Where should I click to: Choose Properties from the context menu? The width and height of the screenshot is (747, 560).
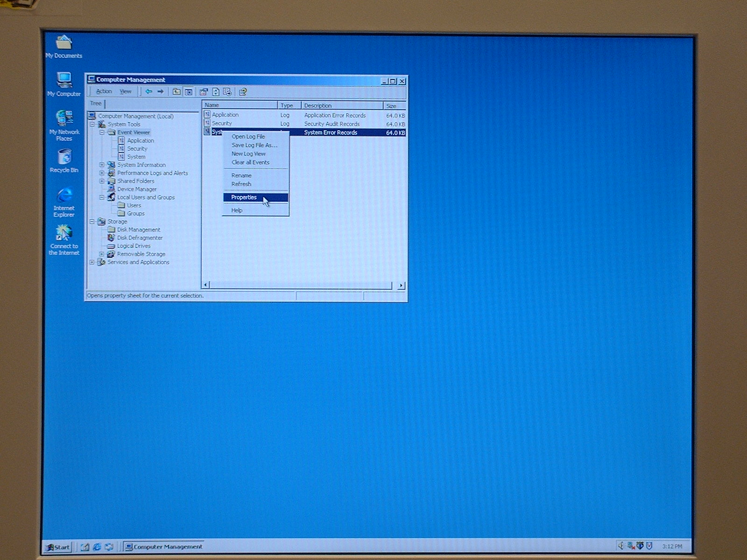pyautogui.click(x=244, y=197)
